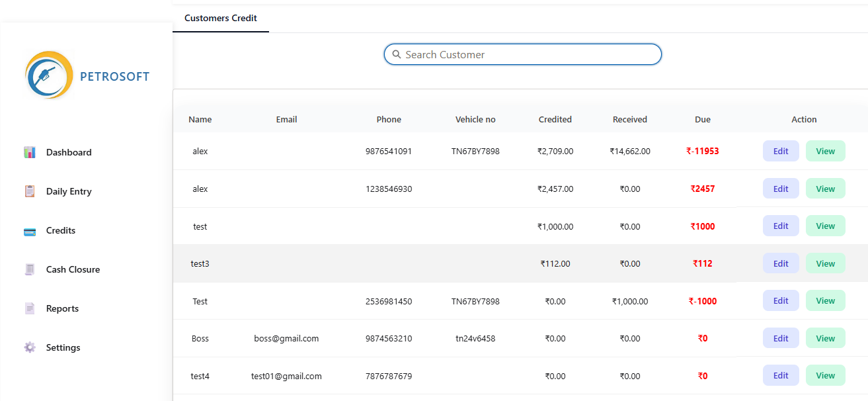The width and height of the screenshot is (868, 401).
Task: View the test4 customer
Action: point(826,375)
